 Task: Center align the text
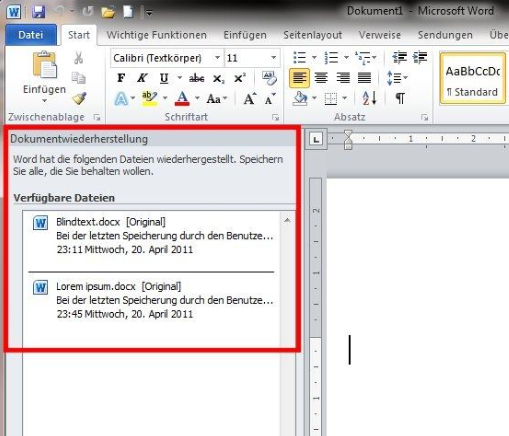321,78
